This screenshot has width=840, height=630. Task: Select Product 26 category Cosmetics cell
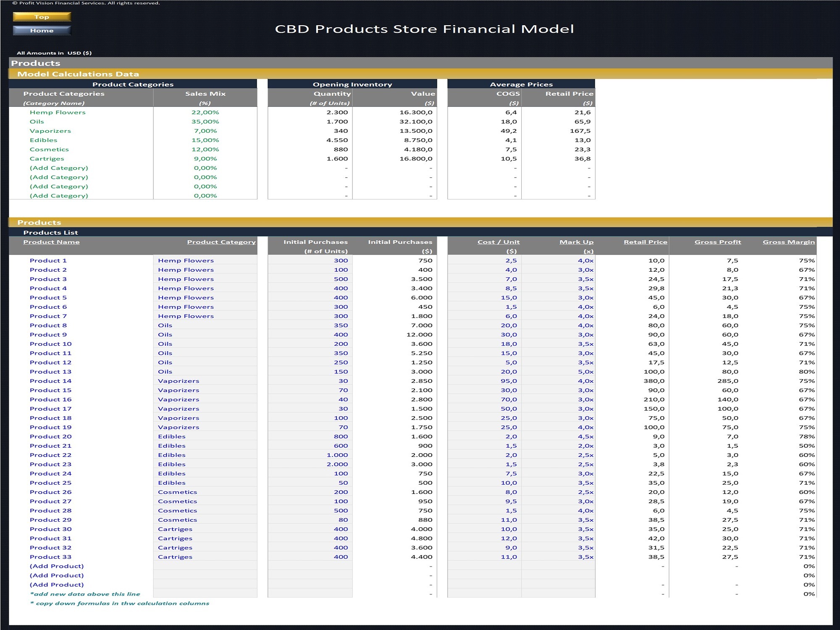tap(205, 492)
